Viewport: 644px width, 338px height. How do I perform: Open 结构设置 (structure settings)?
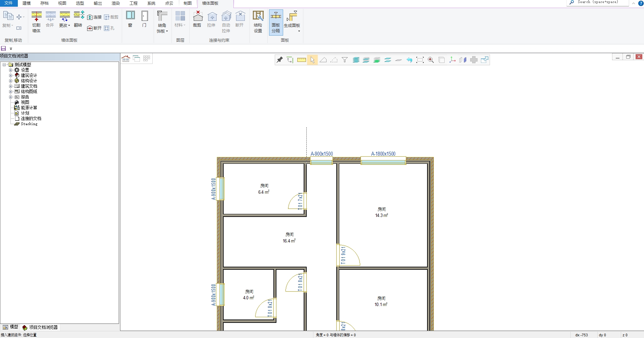[x=258, y=22]
